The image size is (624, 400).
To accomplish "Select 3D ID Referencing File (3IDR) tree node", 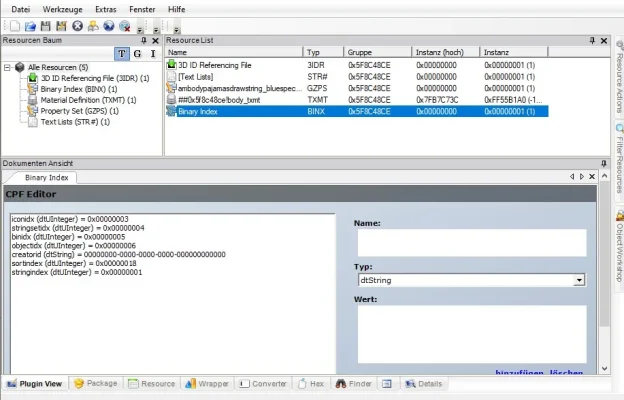I will click(x=95, y=78).
